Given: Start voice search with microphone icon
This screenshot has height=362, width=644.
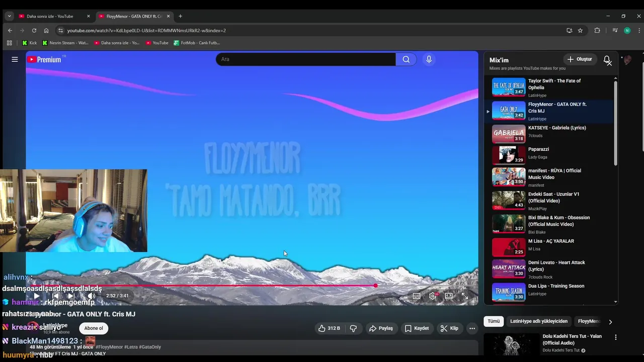Looking at the screenshot, I should click(429, 59).
